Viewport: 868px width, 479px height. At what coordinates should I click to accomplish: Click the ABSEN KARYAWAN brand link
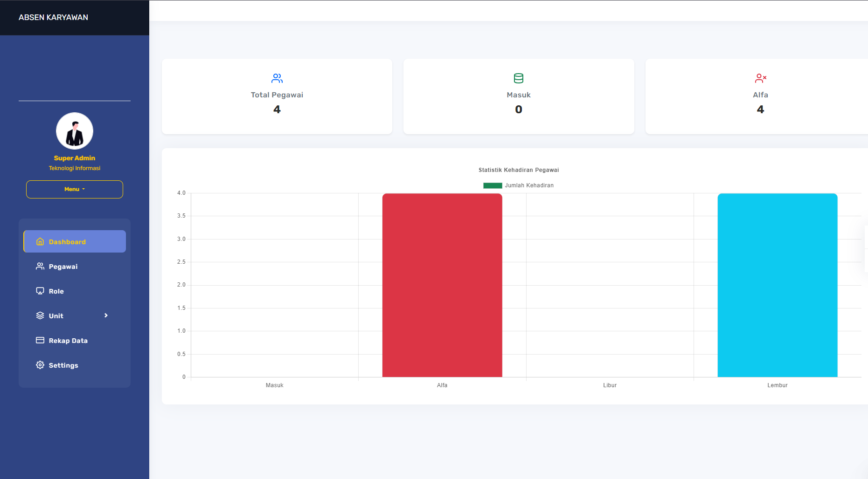[x=53, y=17]
